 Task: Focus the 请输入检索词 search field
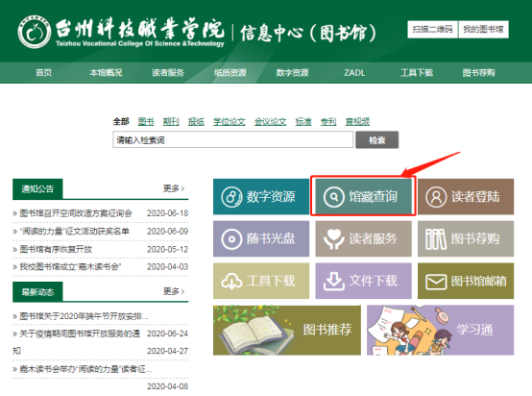point(233,140)
